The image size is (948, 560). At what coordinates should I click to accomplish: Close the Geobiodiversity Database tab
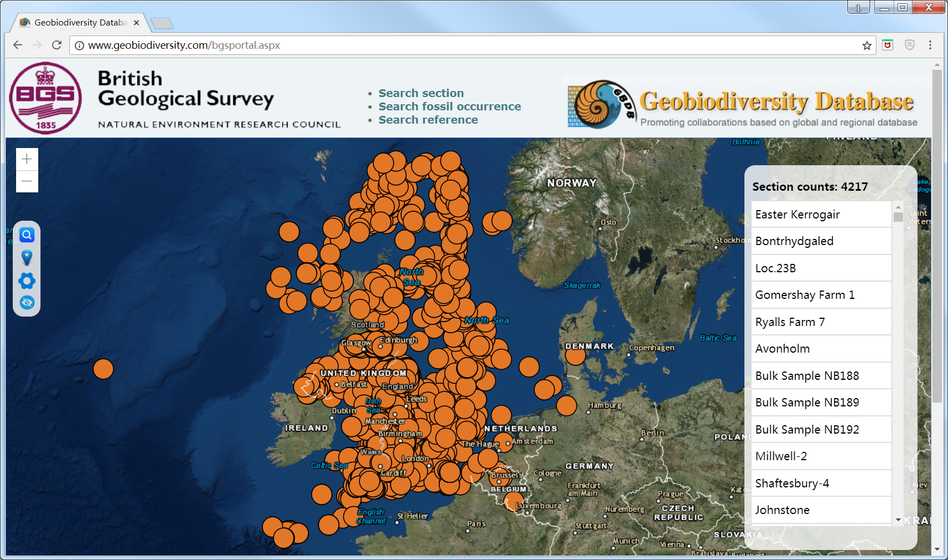point(136,23)
